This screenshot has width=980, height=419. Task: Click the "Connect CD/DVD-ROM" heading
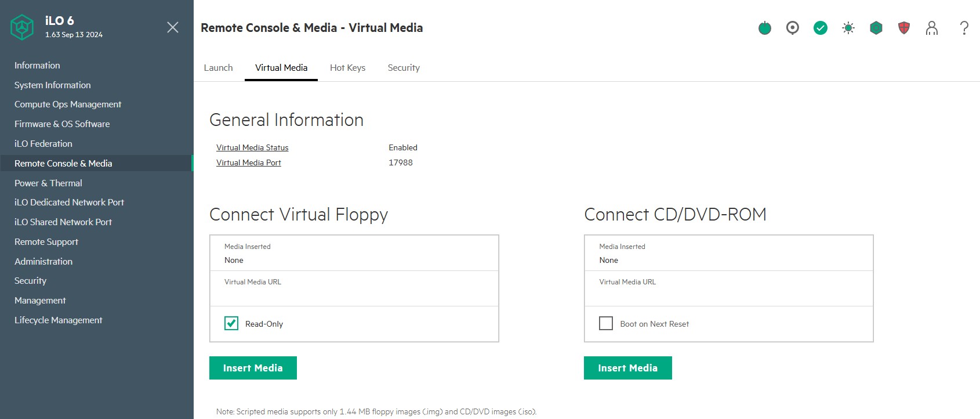click(x=676, y=215)
